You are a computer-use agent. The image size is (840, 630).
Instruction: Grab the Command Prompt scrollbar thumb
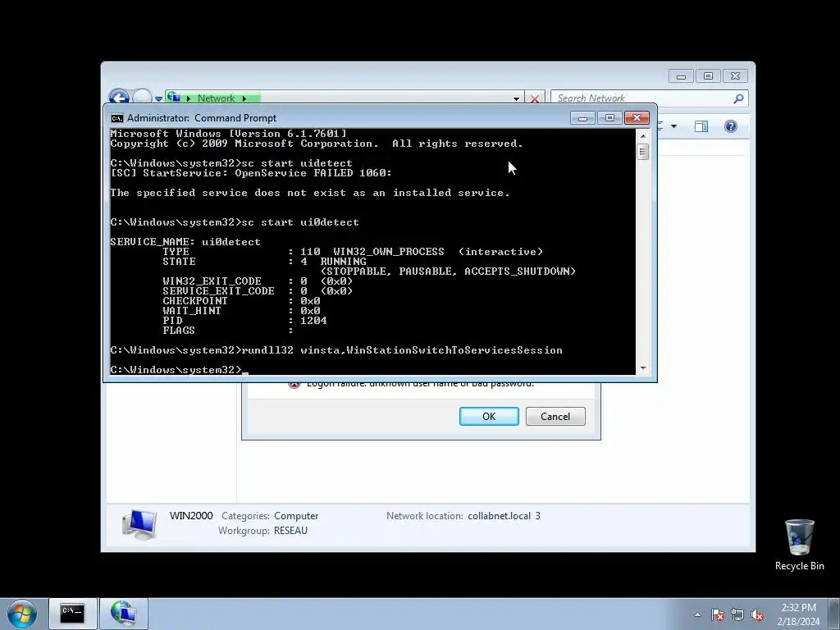tap(643, 152)
